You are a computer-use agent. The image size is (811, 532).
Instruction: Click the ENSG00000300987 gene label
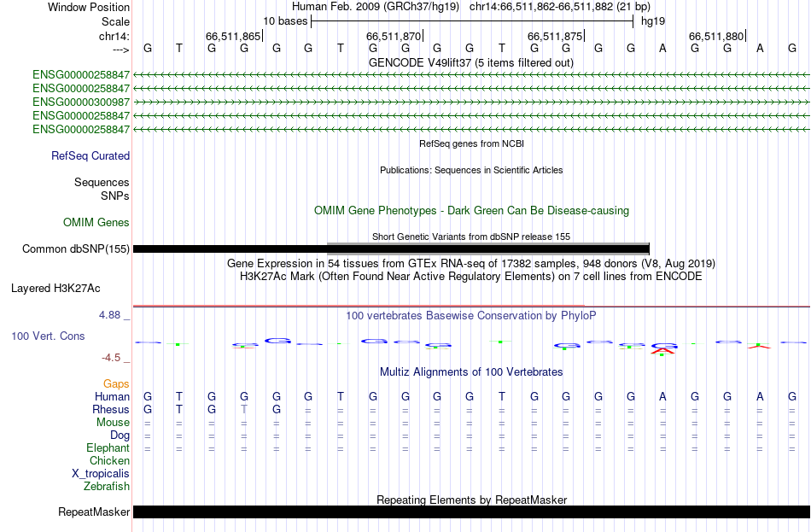(x=81, y=102)
